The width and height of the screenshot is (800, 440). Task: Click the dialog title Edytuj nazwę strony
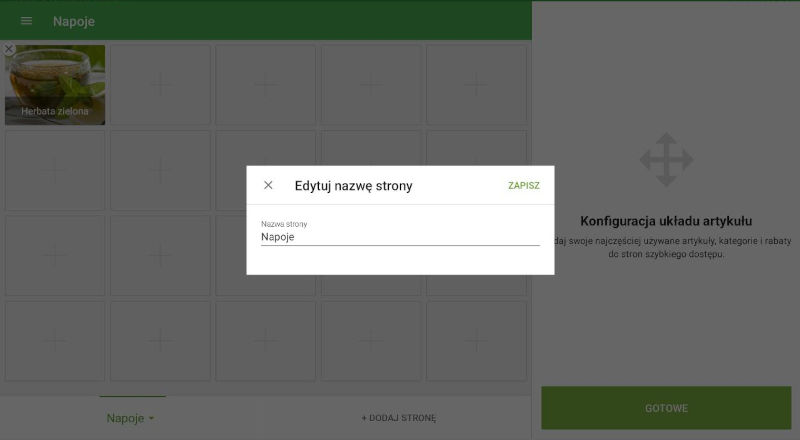(354, 186)
